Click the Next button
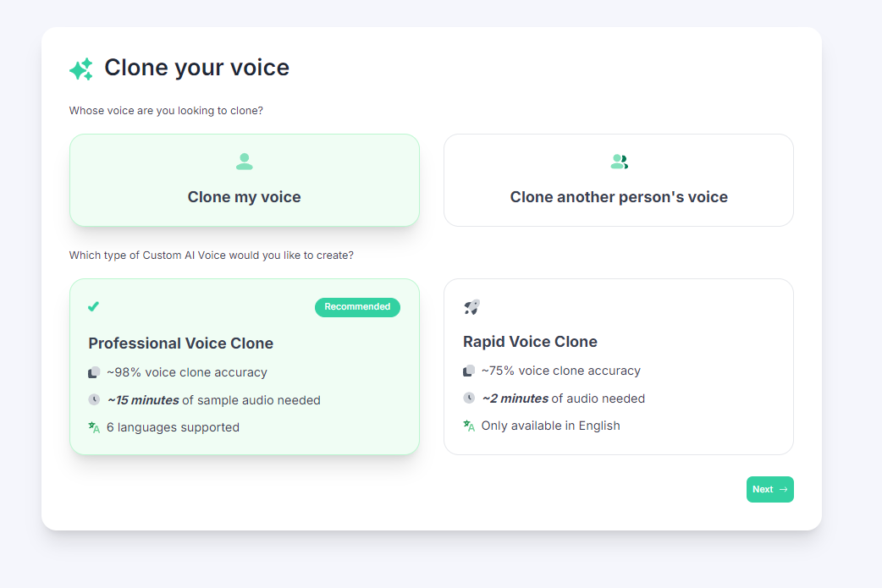Viewport: 882px width, 588px height. [769, 489]
